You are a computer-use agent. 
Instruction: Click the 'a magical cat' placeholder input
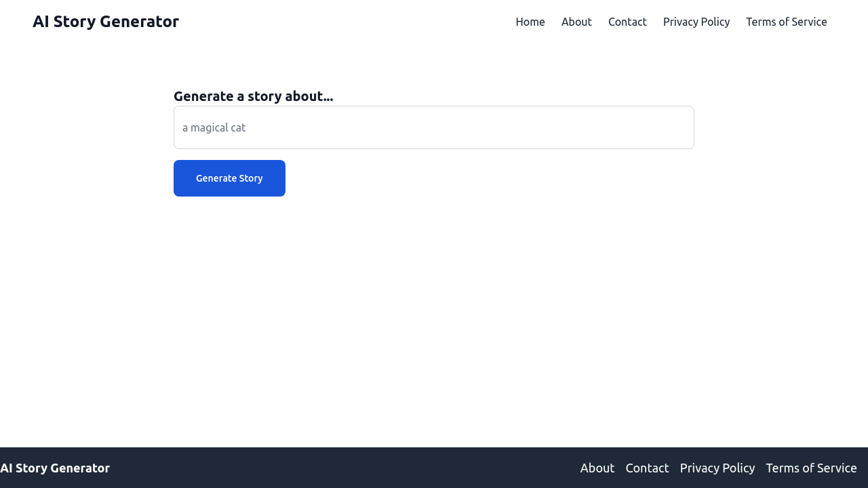pos(434,127)
